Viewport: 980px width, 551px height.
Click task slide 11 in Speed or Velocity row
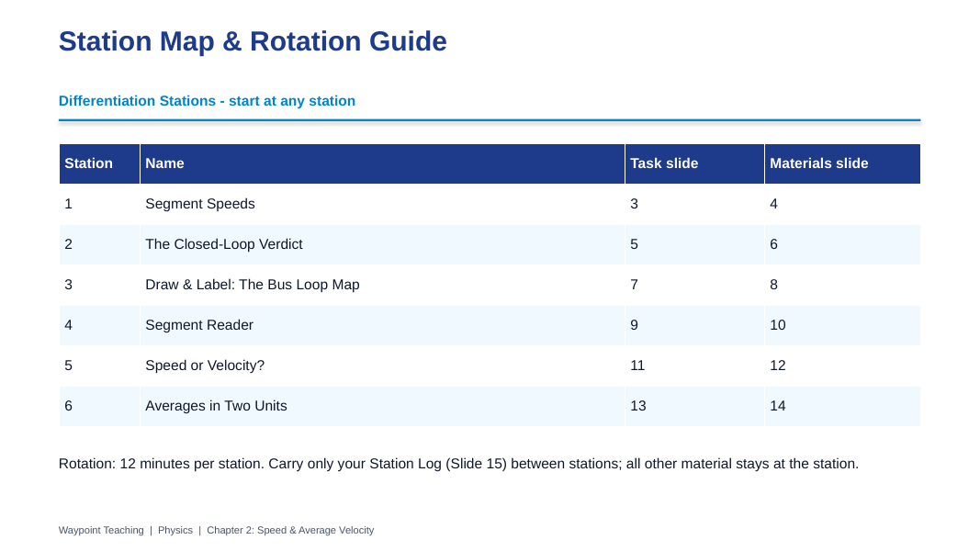coord(694,366)
